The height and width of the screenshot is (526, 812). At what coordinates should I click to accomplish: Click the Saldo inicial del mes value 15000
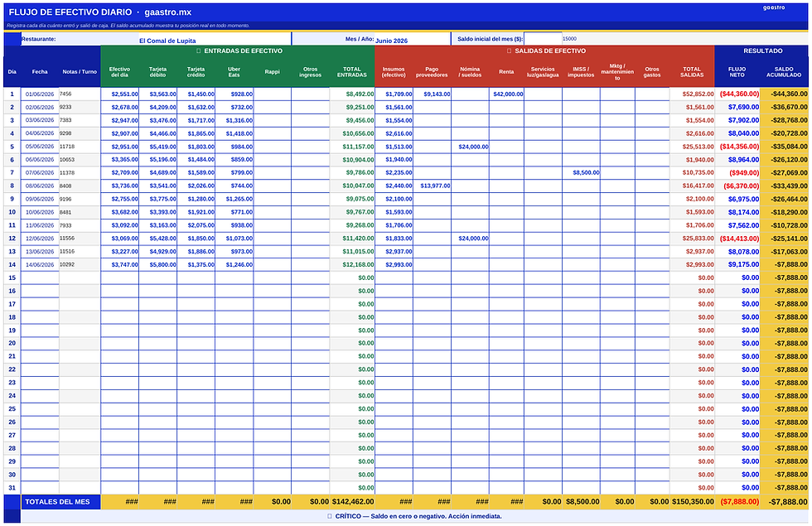coord(570,39)
